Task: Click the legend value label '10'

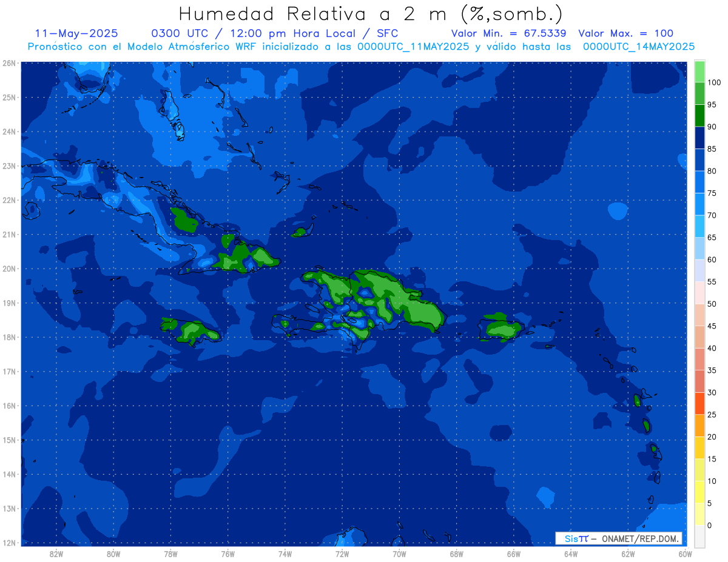Action: (x=712, y=481)
